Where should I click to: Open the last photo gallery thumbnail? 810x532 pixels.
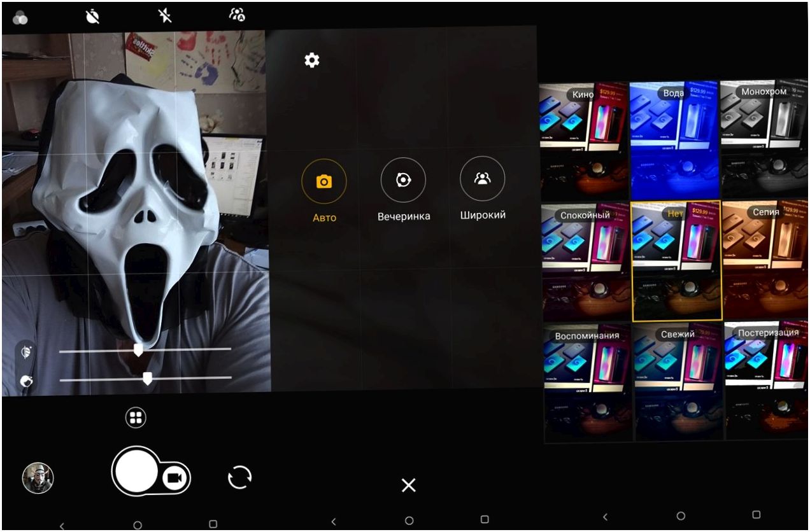pos(38,478)
